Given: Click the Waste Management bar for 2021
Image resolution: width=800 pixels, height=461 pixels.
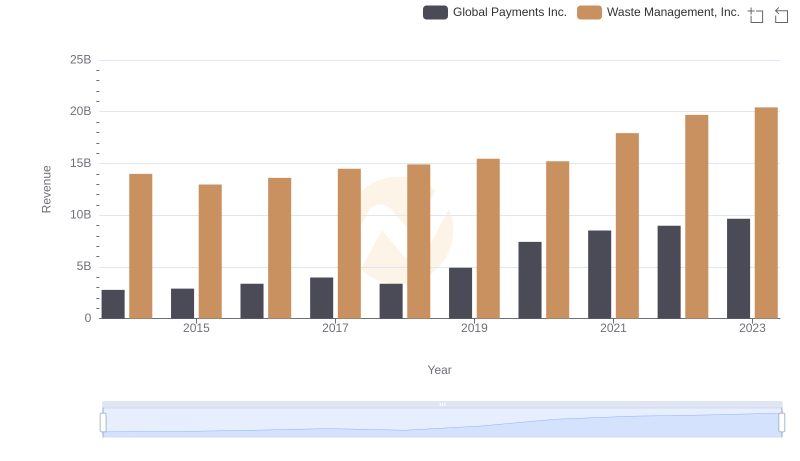Looking at the screenshot, I should [x=627, y=226].
